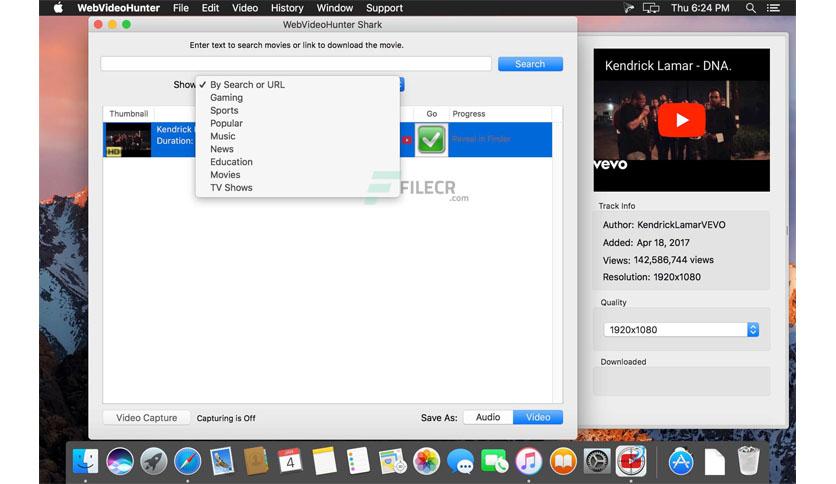Open the WebVideoHunter application menu

point(118,8)
